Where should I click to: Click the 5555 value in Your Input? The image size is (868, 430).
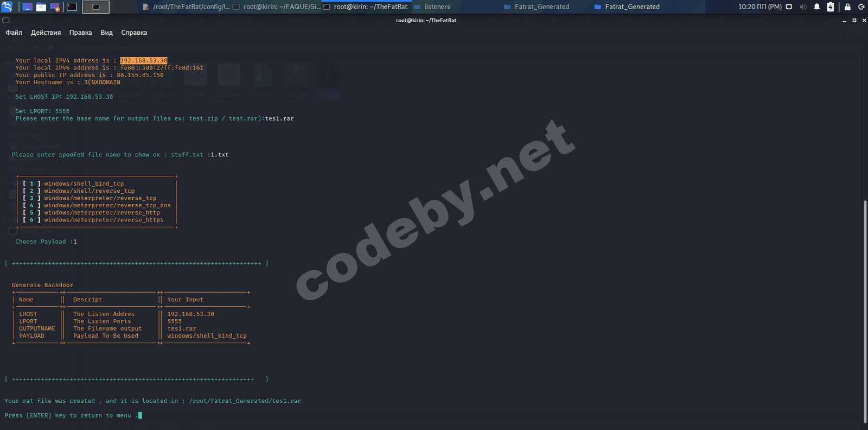click(174, 321)
